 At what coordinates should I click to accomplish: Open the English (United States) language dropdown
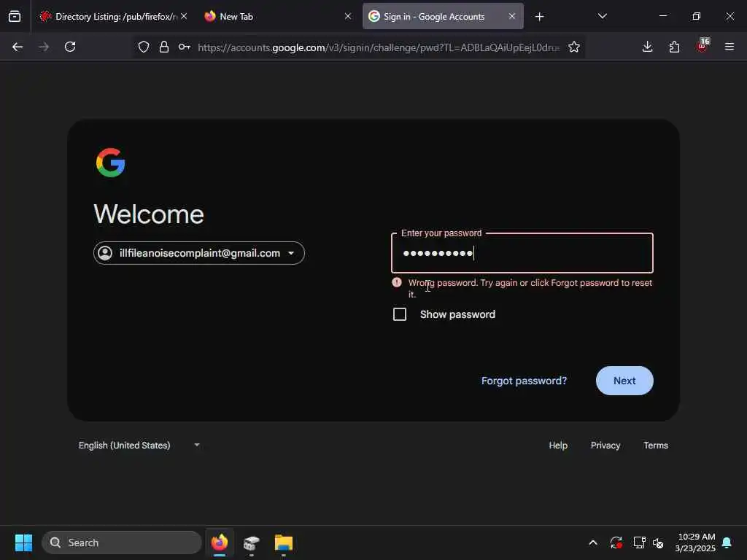(139, 446)
